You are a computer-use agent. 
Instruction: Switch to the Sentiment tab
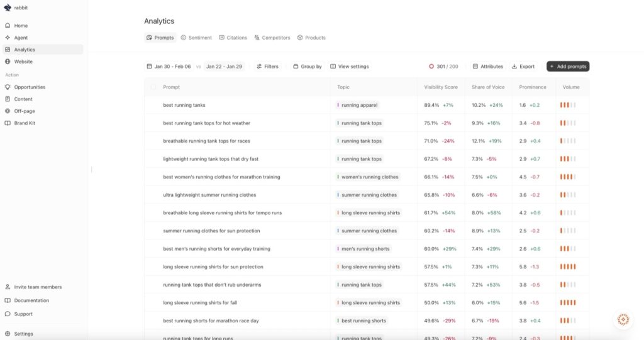tap(196, 38)
